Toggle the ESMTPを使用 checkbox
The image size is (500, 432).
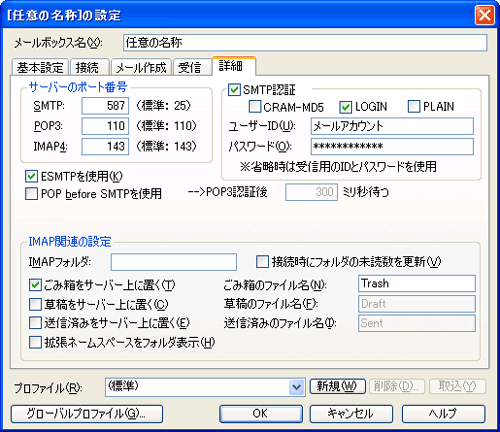pos(31,176)
